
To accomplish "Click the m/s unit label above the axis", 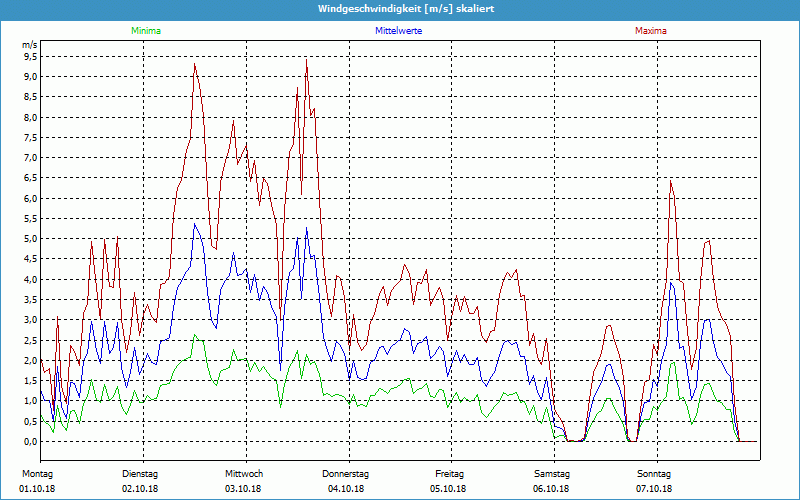I will pyautogui.click(x=30, y=45).
